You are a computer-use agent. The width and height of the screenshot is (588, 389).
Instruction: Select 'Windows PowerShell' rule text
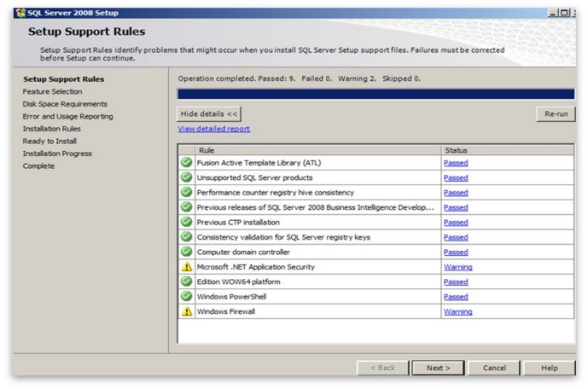point(232,297)
